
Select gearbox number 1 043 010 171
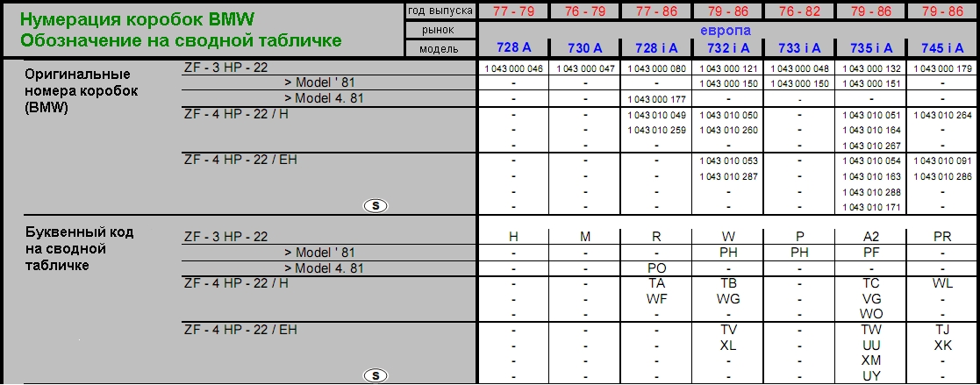(x=871, y=206)
